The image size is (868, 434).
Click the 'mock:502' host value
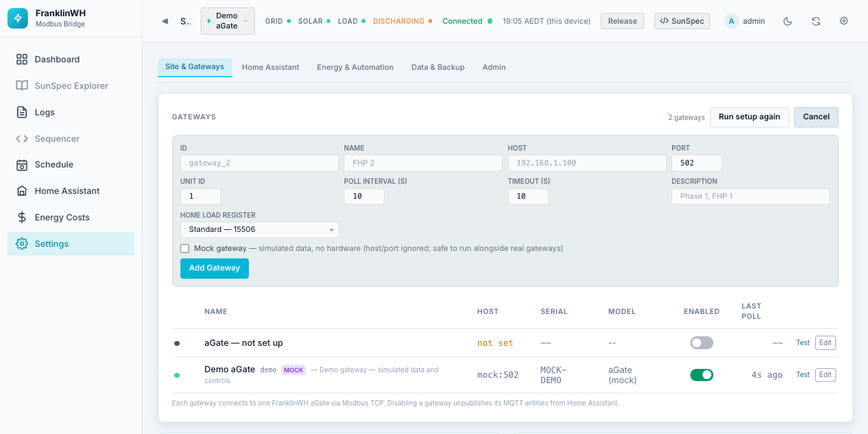(498, 375)
